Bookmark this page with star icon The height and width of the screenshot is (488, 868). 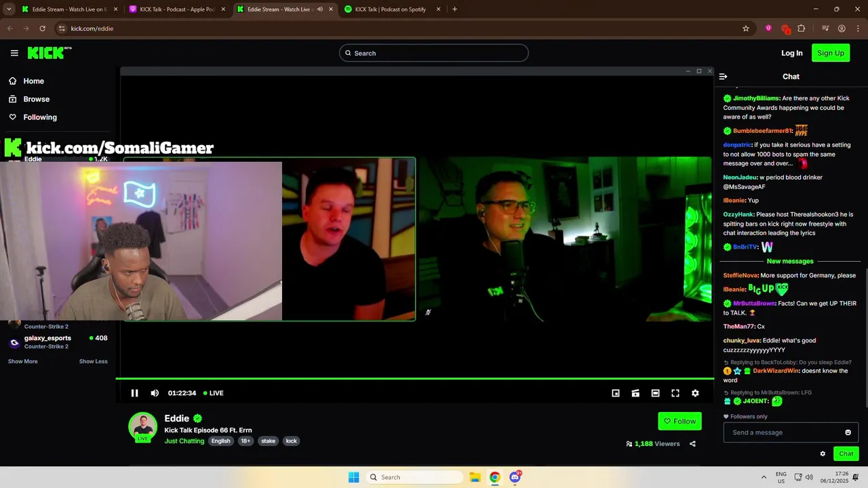click(x=746, y=28)
